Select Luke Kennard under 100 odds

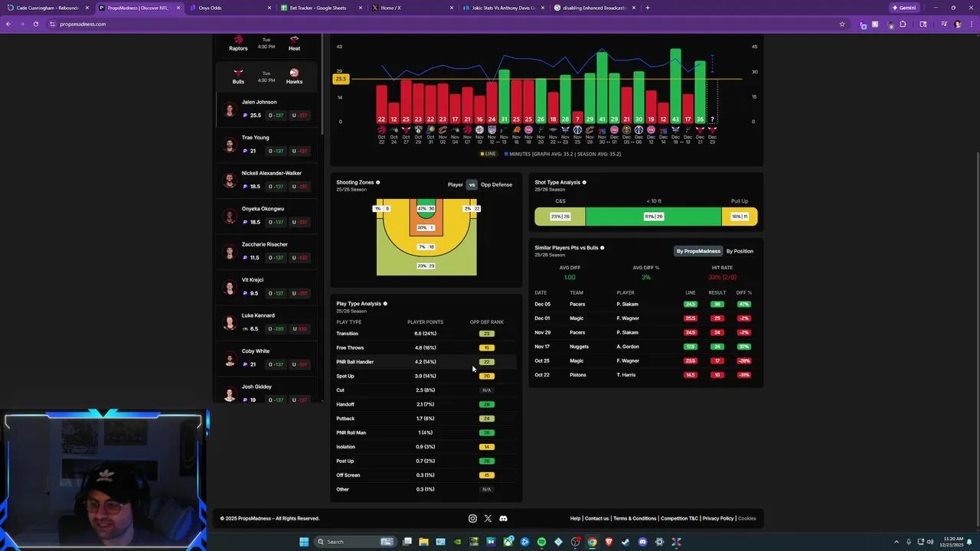click(300, 329)
